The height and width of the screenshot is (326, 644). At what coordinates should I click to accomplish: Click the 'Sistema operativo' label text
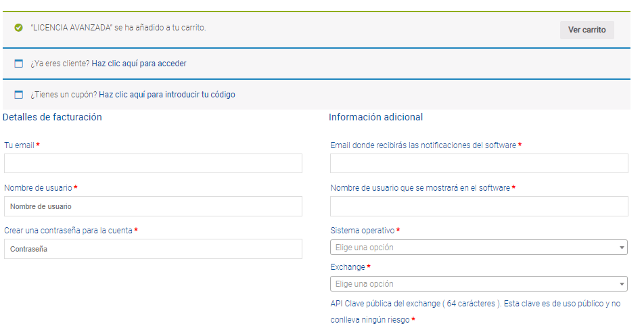pyautogui.click(x=363, y=231)
